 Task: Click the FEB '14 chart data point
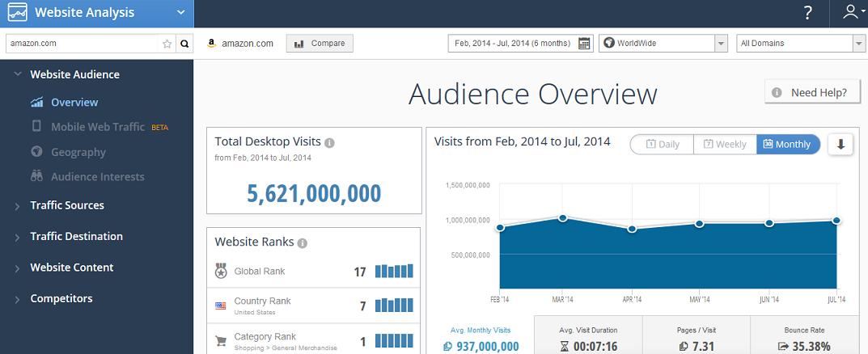pos(501,227)
